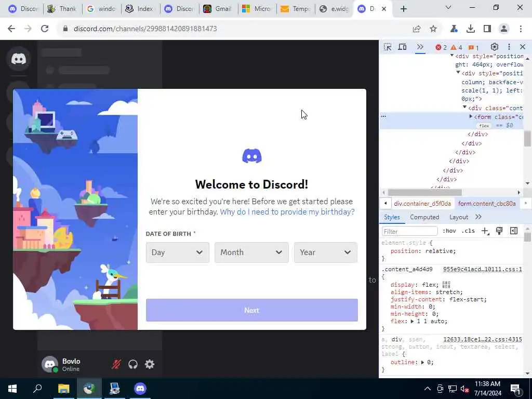Open Chrome profile avatar
Image resolution: width=532 pixels, height=399 pixels.
coord(504,29)
